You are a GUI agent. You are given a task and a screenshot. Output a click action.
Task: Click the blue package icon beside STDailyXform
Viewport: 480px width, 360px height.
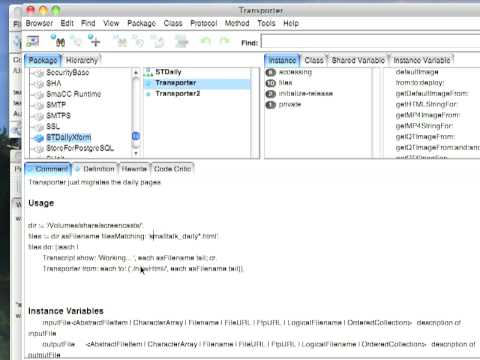click(x=39, y=138)
